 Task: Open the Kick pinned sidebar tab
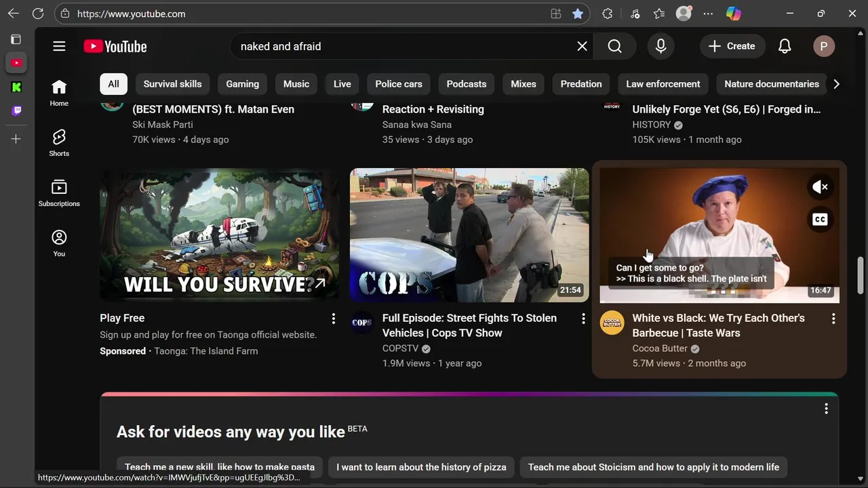(16, 87)
